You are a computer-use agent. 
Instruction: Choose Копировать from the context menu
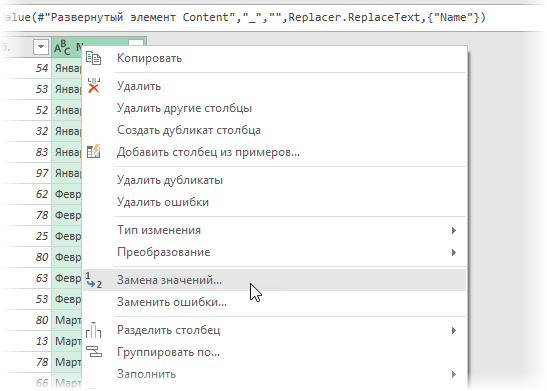[x=275, y=58]
